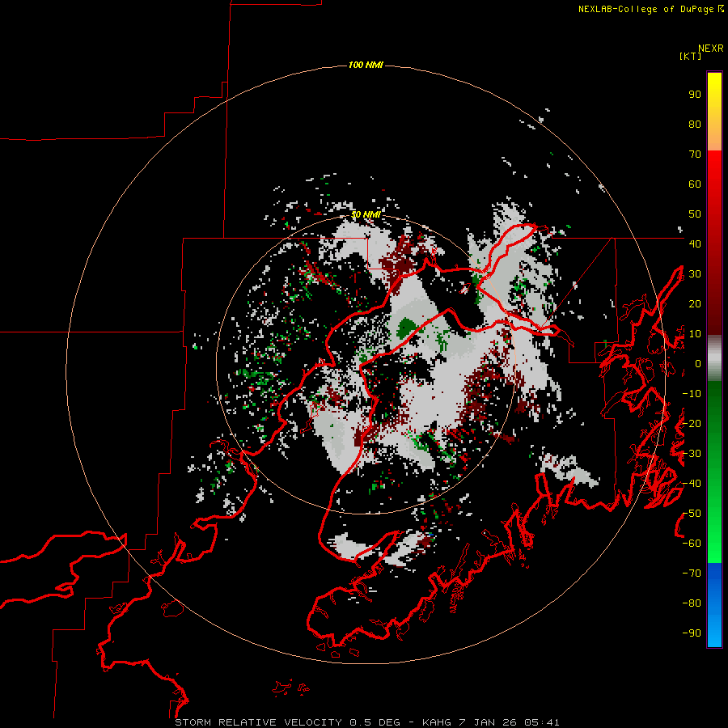
Task: Click the 100 NMI range ring label
Action: [x=366, y=65]
